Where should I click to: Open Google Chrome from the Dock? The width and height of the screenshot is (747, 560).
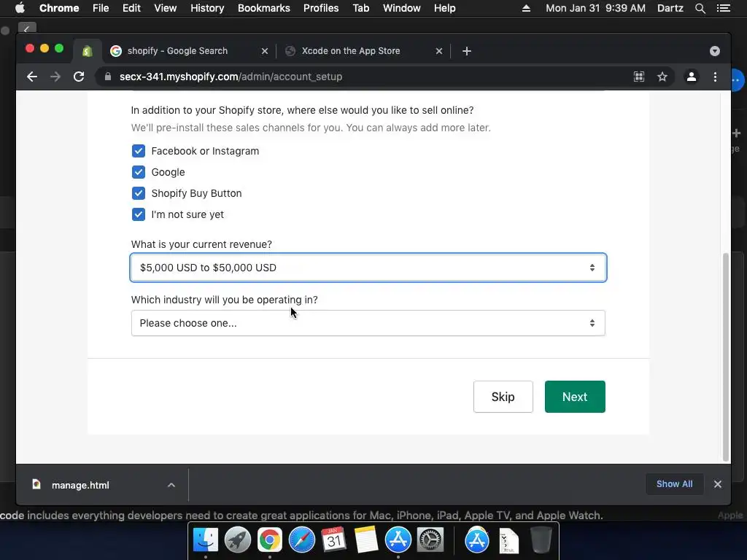coord(270,540)
